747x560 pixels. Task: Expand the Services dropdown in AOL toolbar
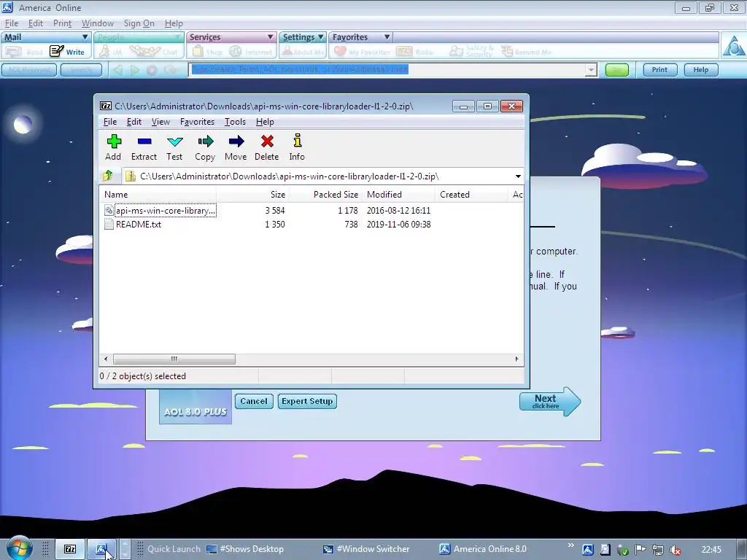(270, 37)
